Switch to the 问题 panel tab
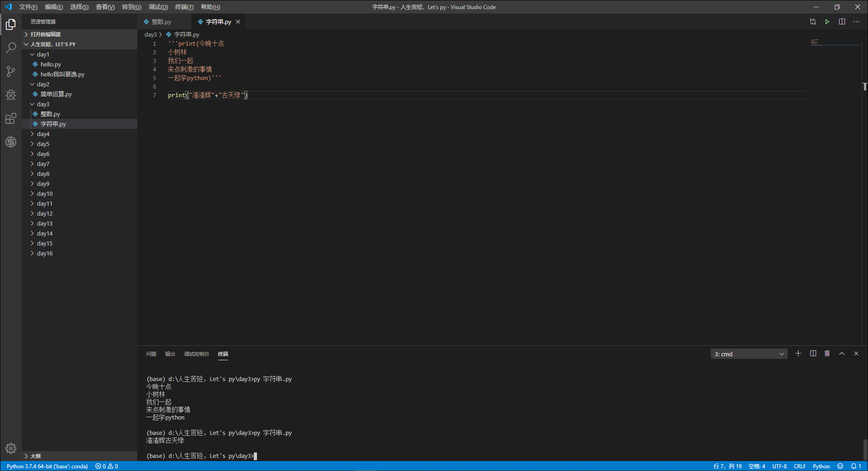 [x=151, y=354]
